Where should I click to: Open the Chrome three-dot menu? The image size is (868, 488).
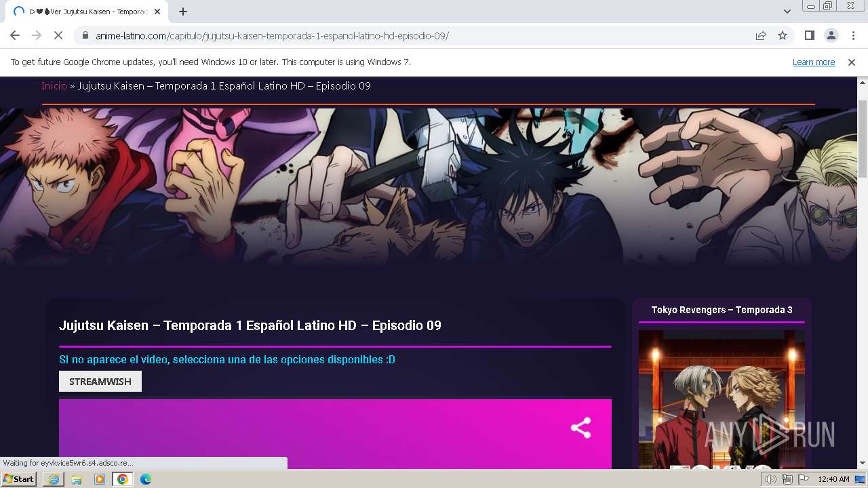click(x=852, y=35)
